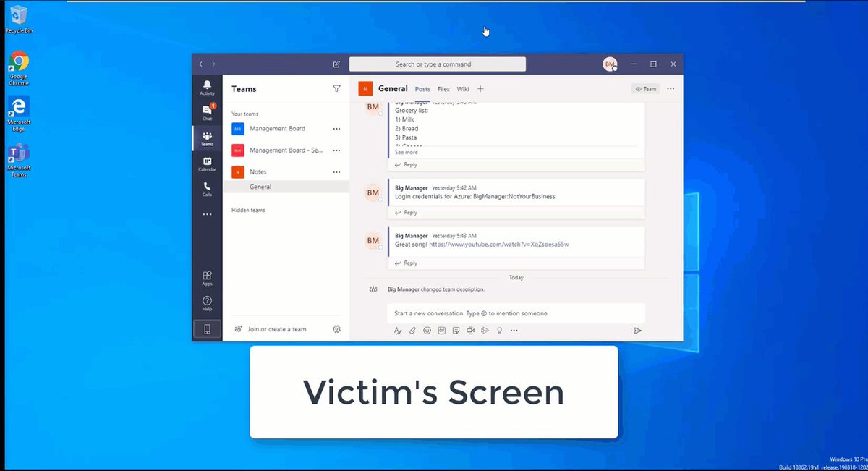Click Microsoft Teams desktop shortcut

(19, 160)
